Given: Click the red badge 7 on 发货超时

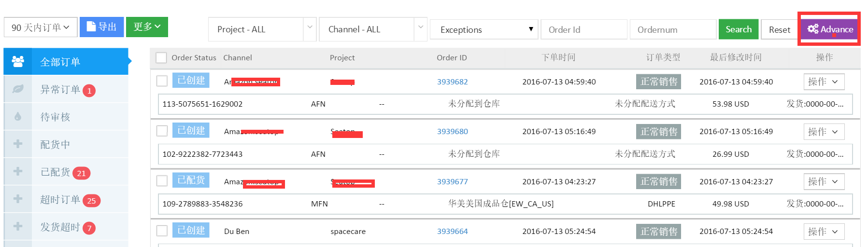Looking at the screenshot, I should coord(89,228).
